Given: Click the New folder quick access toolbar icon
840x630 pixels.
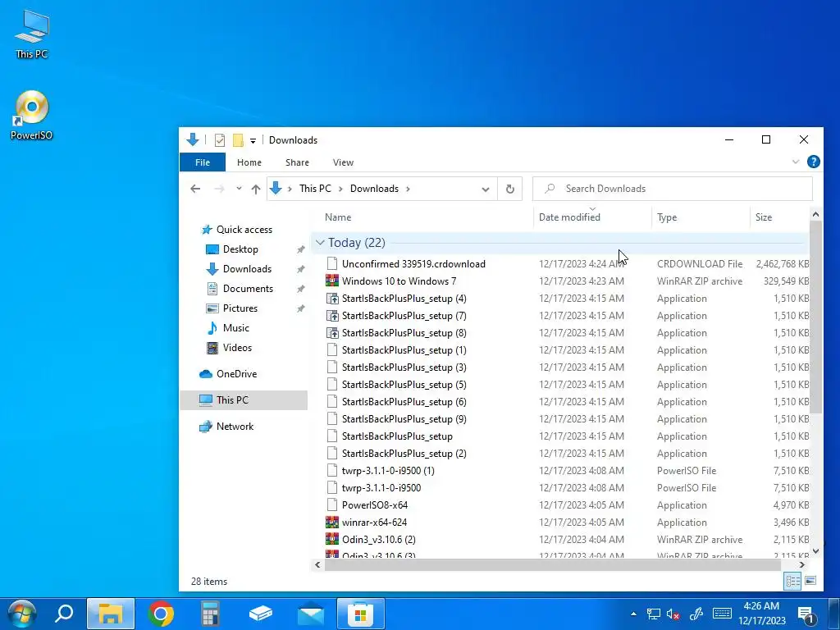Looking at the screenshot, I should [238, 140].
